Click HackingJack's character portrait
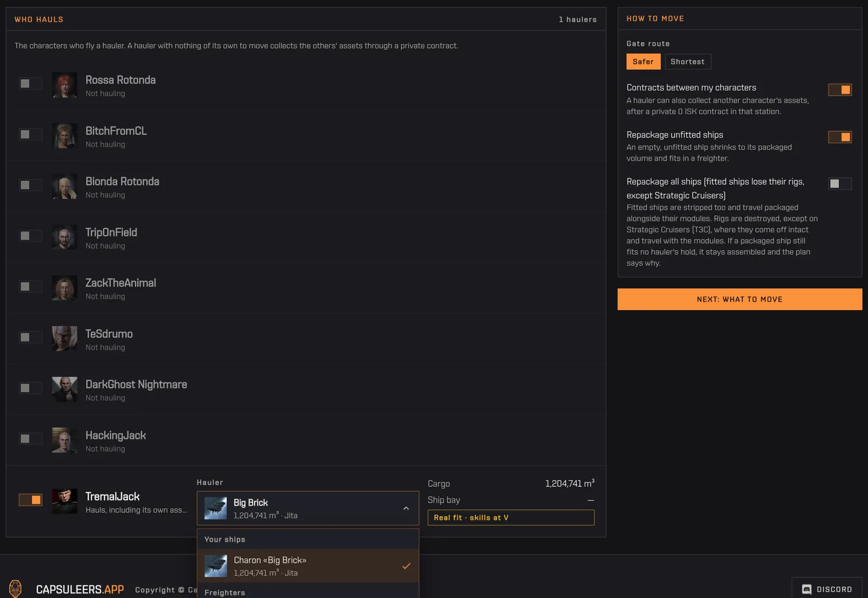The image size is (868, 598). [x=65, y=440]
